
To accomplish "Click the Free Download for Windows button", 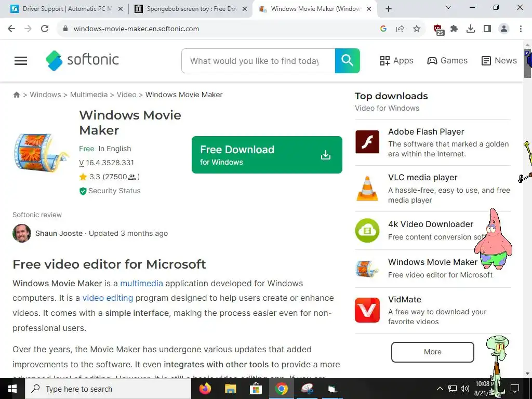I will 267,155.
